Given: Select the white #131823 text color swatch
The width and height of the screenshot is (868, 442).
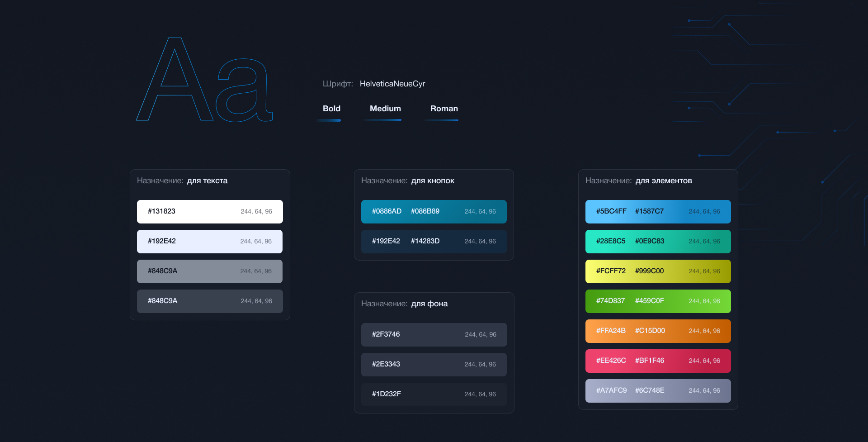Looking at the screenshot, I should tap(210, 212).
